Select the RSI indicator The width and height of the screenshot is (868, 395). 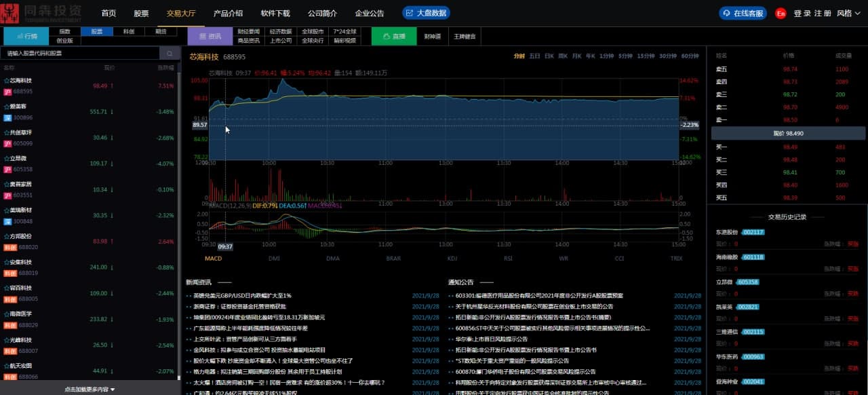pos(508,258)
